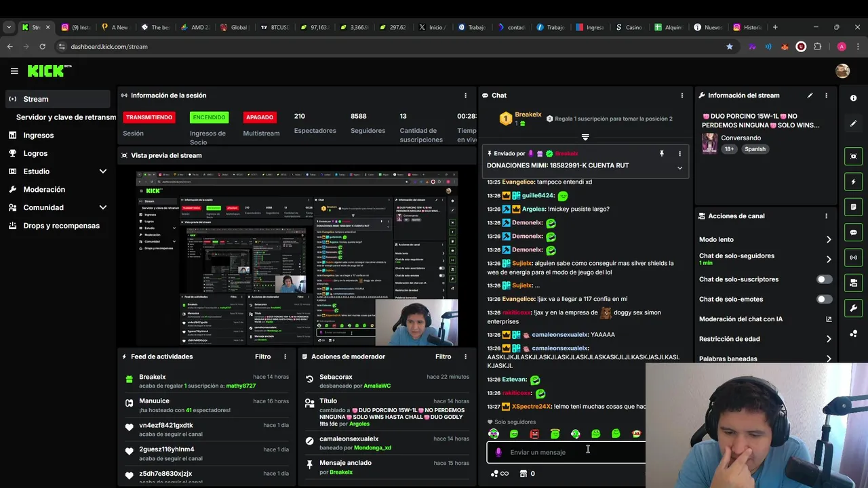Screen dimensions: 868x488
Task: Insert the first emote in the chat emote row
Action: tap(494, 434)
